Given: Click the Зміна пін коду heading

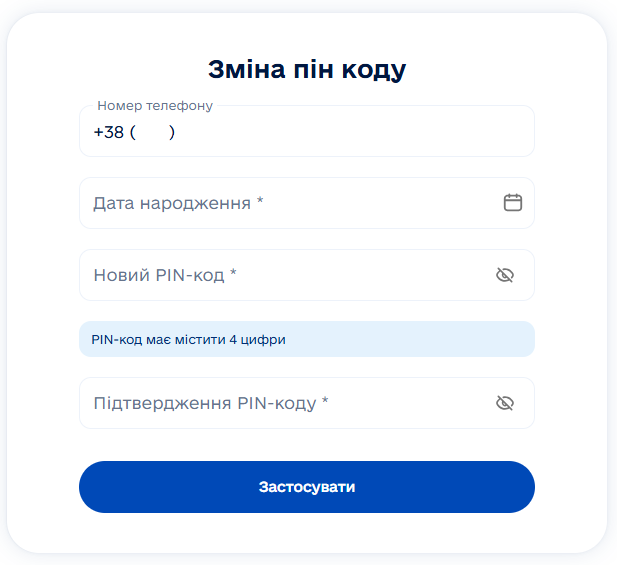Looking at the screenshot, I should pyautogui.click(x=307, y=70).
